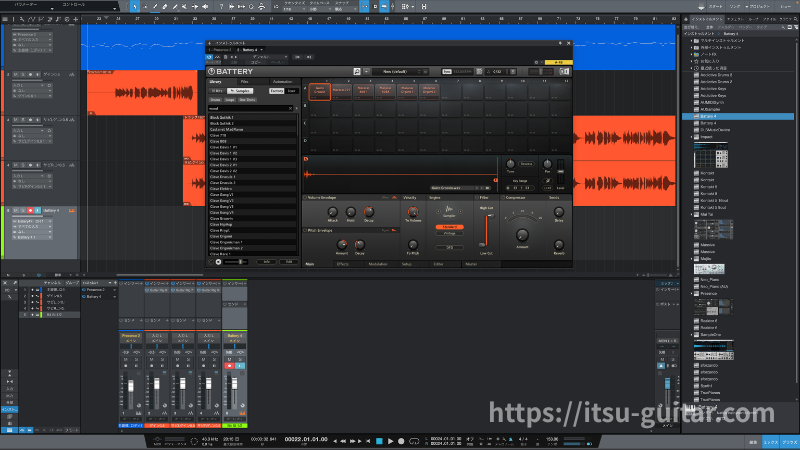The width and height of the screenshot is (800, 450).
Task: Enable the Filter module toggle
Action: [x=477, y=197]
